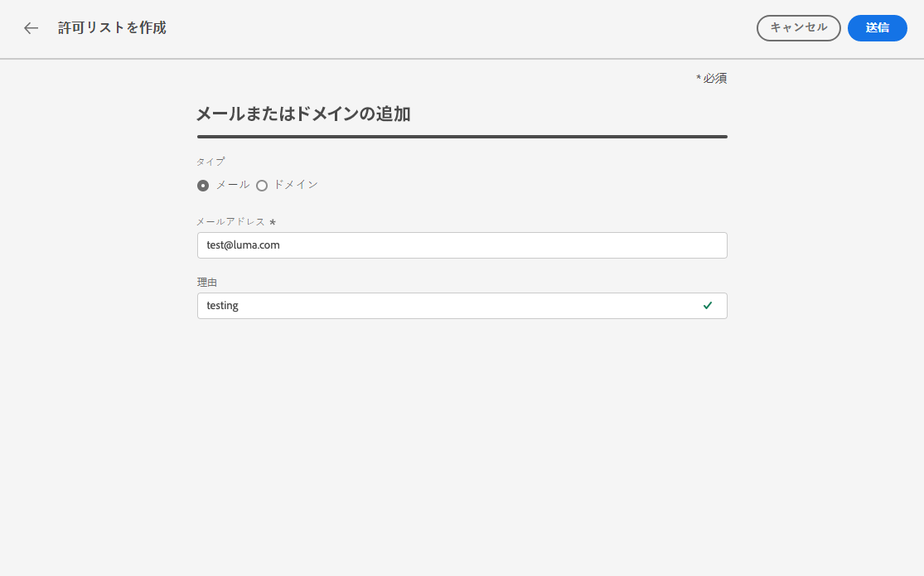Click the back arrow icon
Screen dimensions: 924x576
coord(31,28)
